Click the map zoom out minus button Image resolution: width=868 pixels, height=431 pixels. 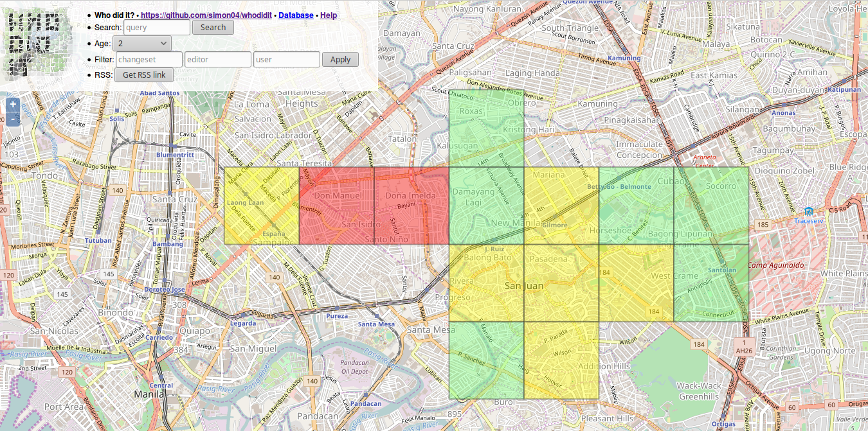tap(13, 119)
